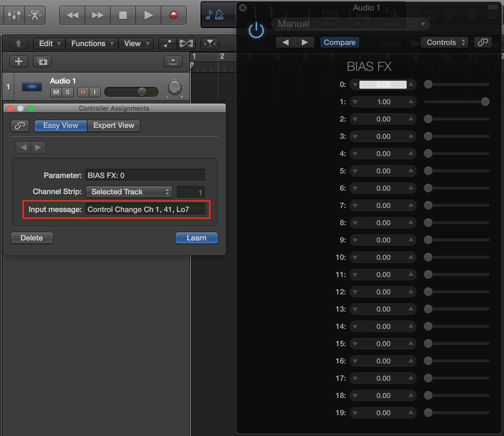Add a new track with the plus button
Screen dimensions: 504x436
click(x=19, y=61)
